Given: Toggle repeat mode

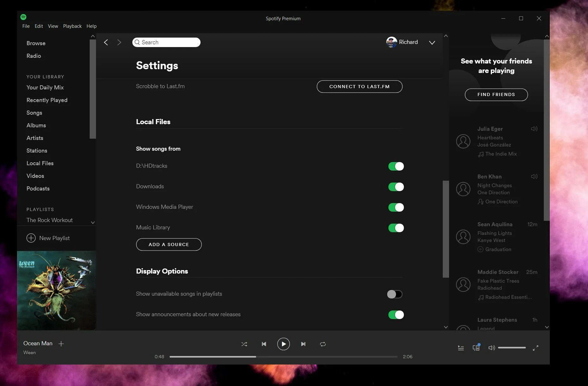Looking at the screenshot, I should click(x=323, y=344).
